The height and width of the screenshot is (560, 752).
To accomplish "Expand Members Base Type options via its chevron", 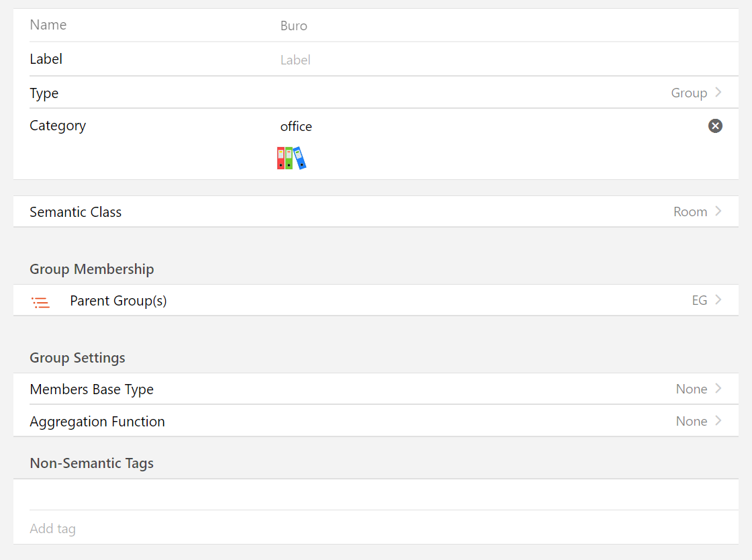I will point(718,389).
